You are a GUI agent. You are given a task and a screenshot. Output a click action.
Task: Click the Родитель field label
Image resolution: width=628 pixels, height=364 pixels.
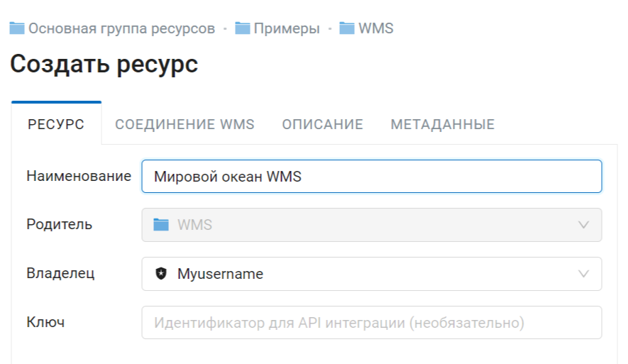[x=60, y=224]
